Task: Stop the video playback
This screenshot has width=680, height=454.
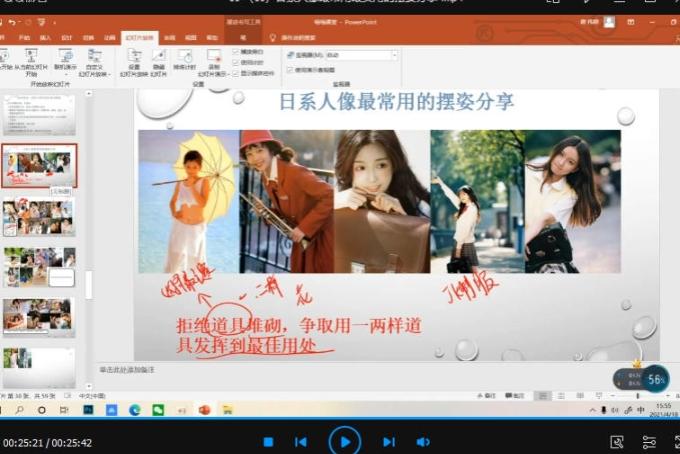Action: tap(268, 441)
